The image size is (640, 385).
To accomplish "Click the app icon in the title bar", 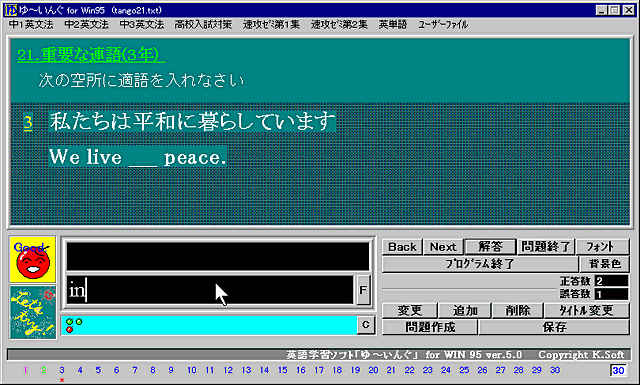I will pyautogui.click(x=11, y=10).
